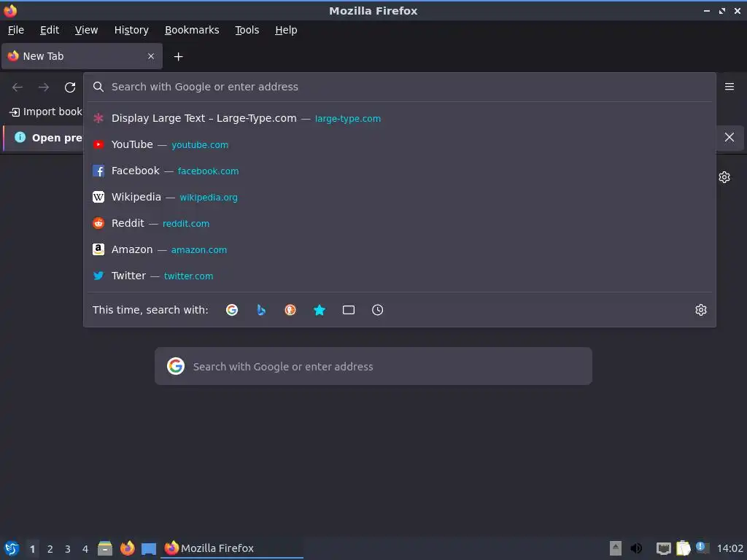
Task: Launch file manager from taskbar
Action: click(x=105, y=548)
